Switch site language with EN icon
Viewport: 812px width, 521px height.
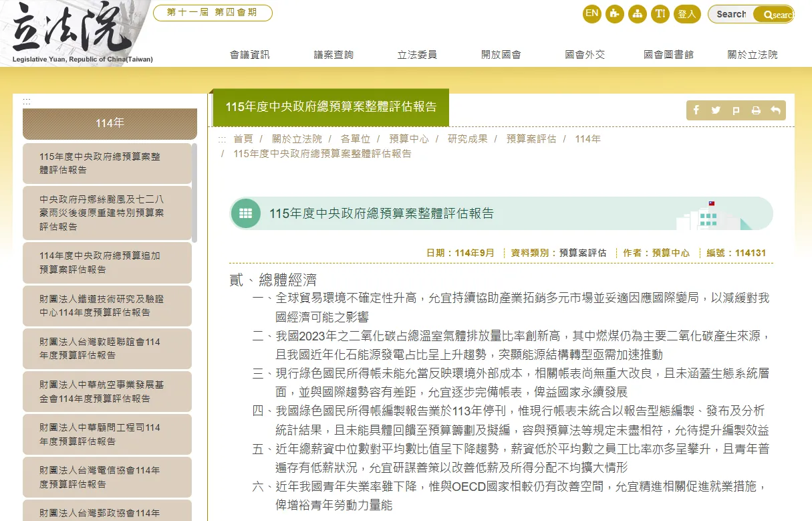pos(591,13)
